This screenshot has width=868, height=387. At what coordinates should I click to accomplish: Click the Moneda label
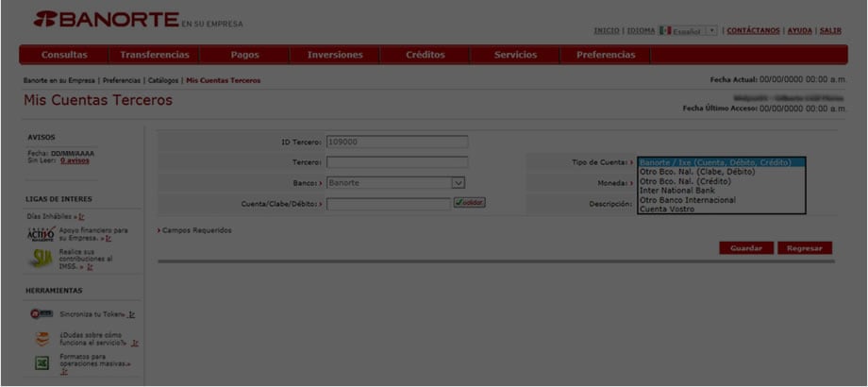tap(613, 183)
